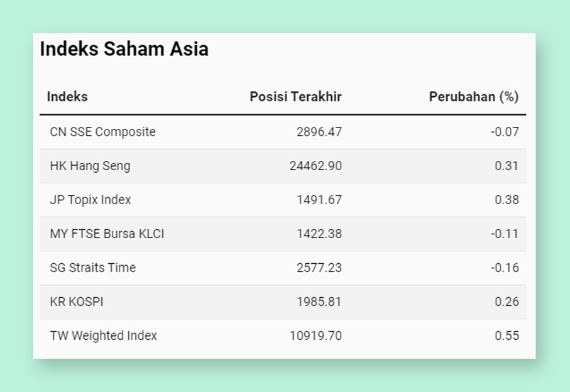This screenshot has height=392, width=570.
Task: Click the HK Hang Seng row label
Action: click(x=90, y=166)
